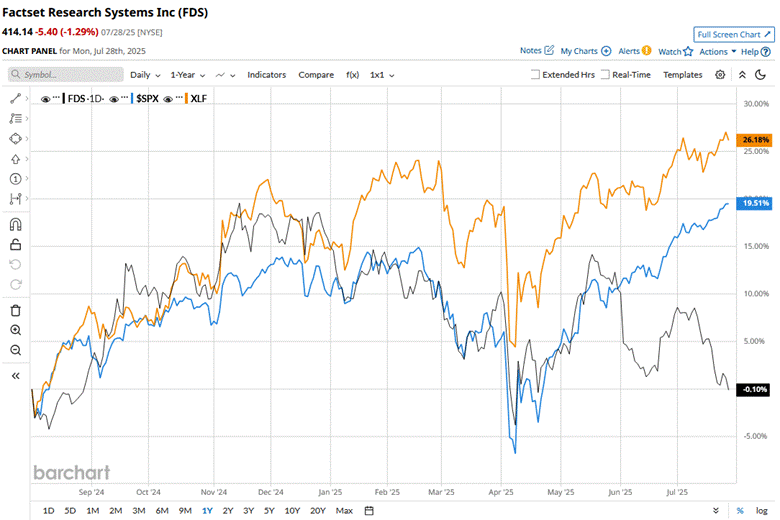Open the chart type line dropdown
The width and height of the screenshot is (780, 520).
(225, 75)
